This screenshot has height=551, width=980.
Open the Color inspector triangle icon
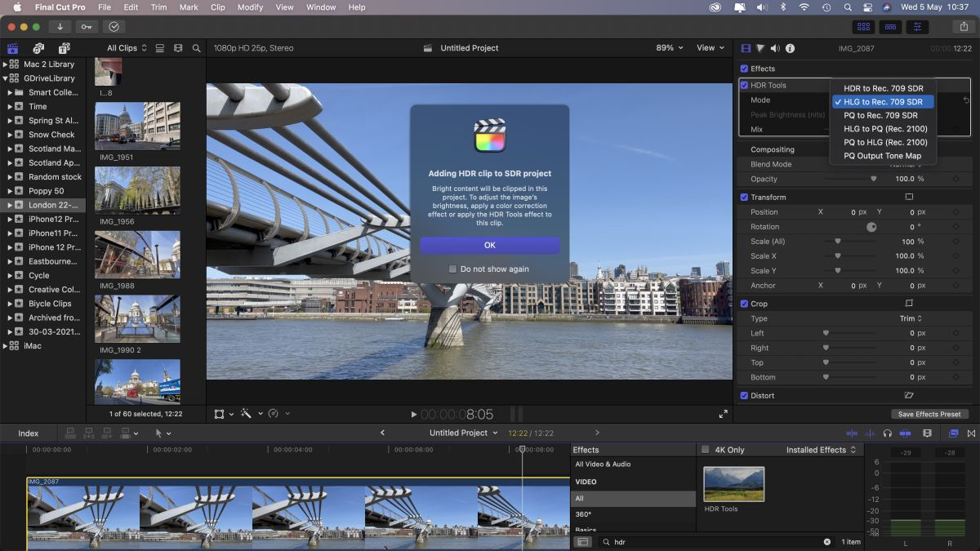click(760, 48)
